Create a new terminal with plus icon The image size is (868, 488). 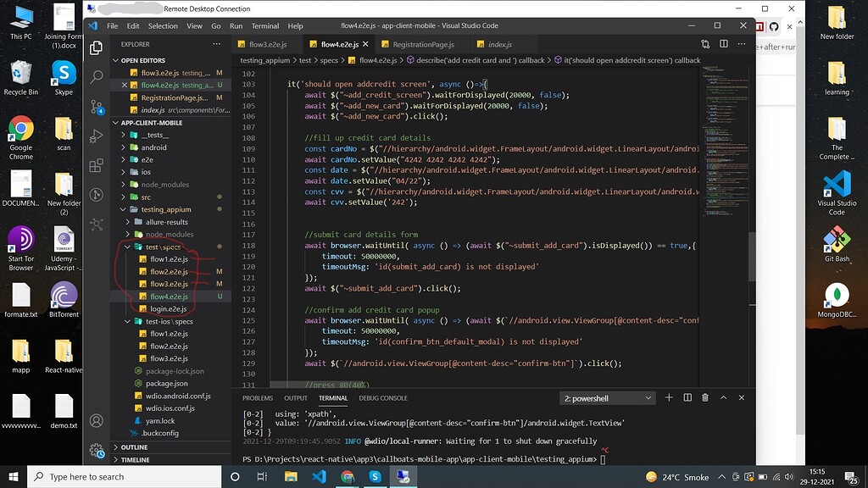click(x=669, y=398)
